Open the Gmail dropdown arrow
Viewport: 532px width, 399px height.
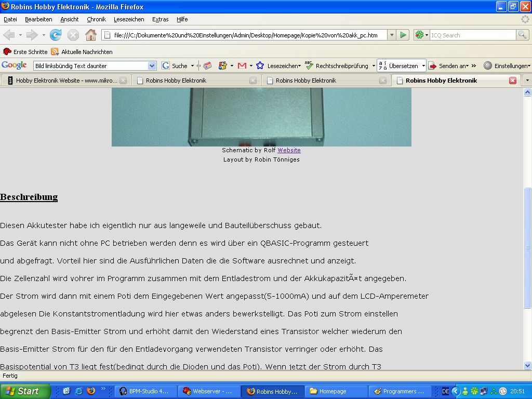(251, 66)
